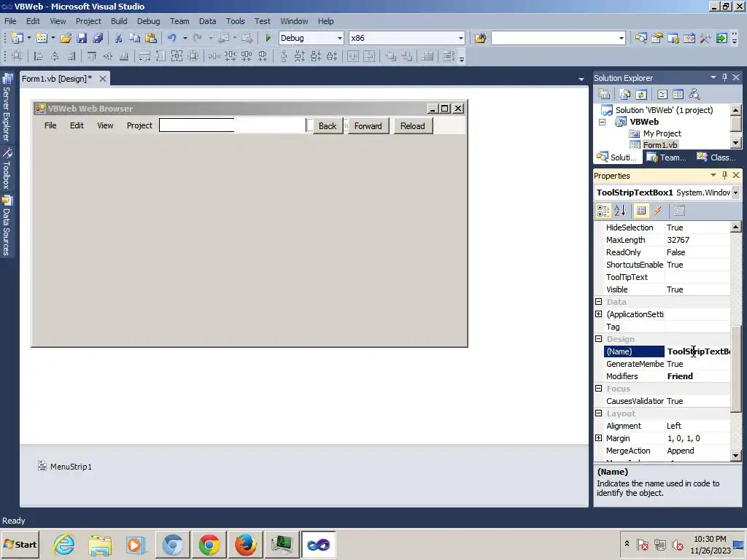The width and height of the screenshot is (747, 560).
Task: Open Windows Start menu
Action: coord(20,544)
